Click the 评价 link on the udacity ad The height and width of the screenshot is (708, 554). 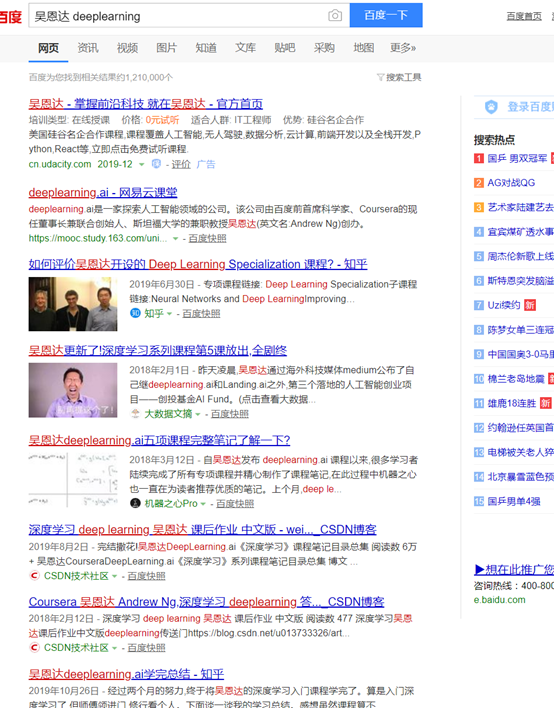tap(181, 164)
